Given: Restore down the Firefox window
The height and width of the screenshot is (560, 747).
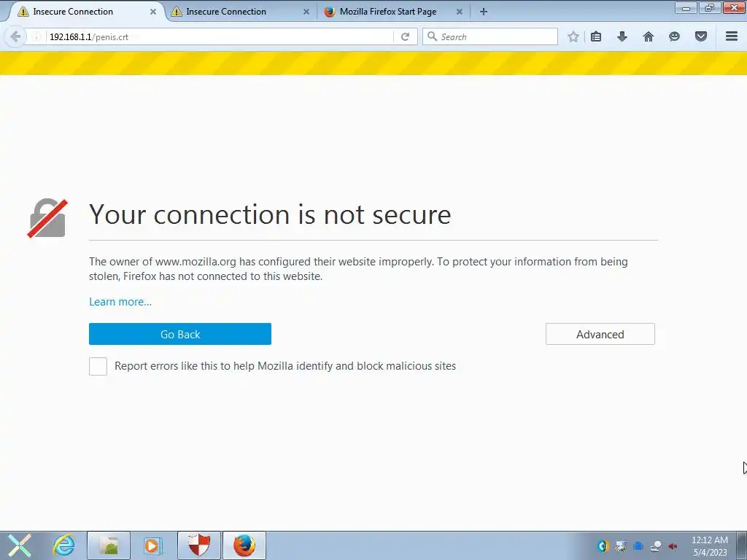Looking at the screenshot, I should click(x=710, y=7).
